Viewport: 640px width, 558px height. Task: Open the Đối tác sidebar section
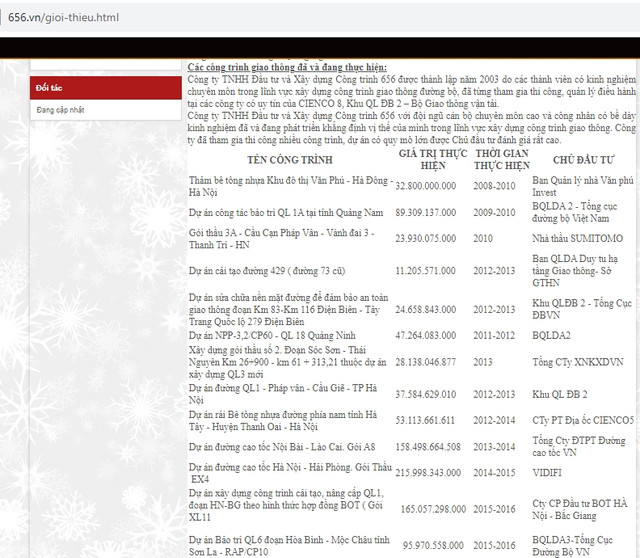tap(49, 88)
